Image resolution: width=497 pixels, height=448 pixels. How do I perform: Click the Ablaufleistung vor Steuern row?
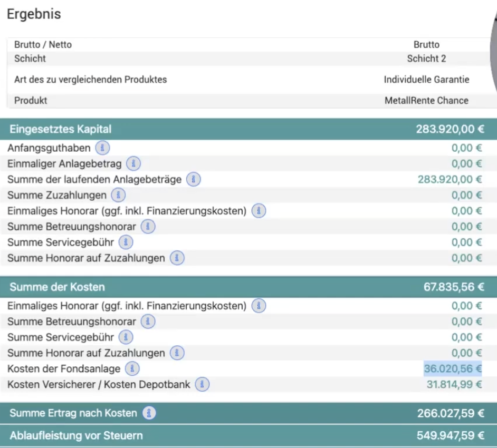point(248,436)
